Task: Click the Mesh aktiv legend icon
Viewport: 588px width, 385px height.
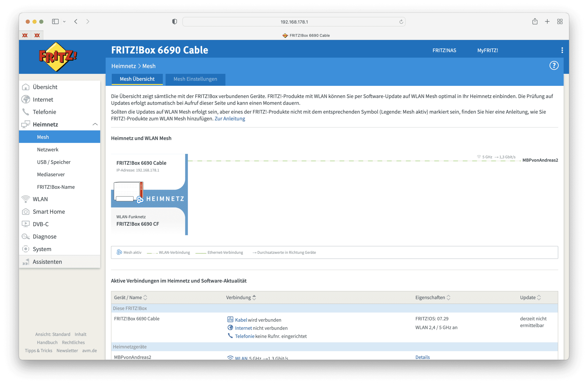Action: (x=119, y=252)
